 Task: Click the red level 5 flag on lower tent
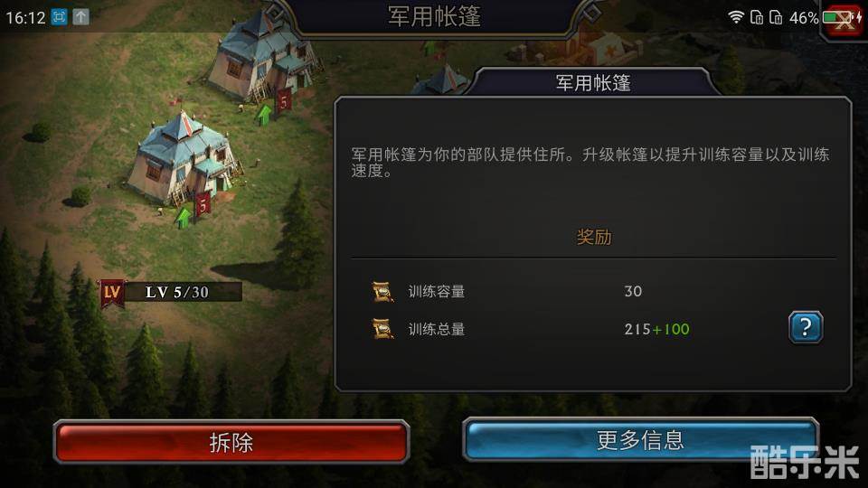[x=203, y=204]
